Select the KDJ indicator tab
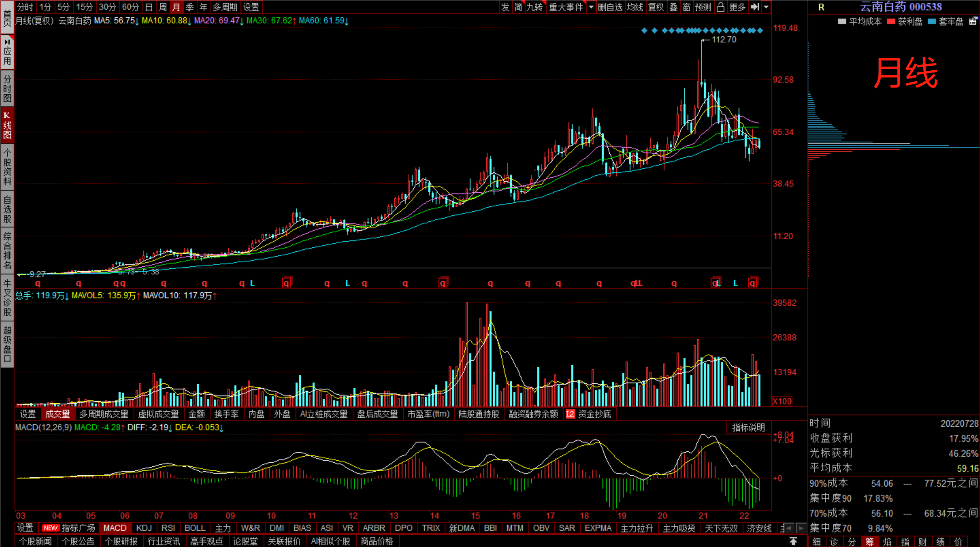980x547 pixels. 144,528
